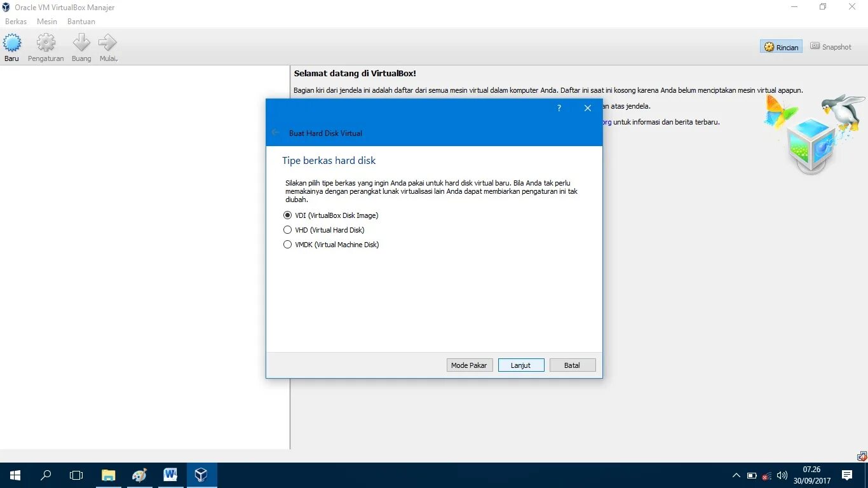Click the Batal button
Image resolution: width=868 pixels, height=488 pixels.
573,365
